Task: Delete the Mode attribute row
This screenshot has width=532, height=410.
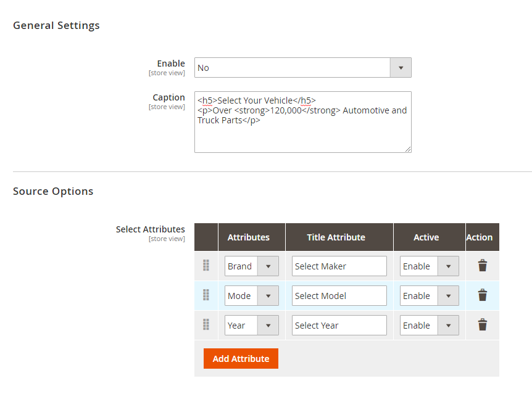Action: click(x=482, y=295)
